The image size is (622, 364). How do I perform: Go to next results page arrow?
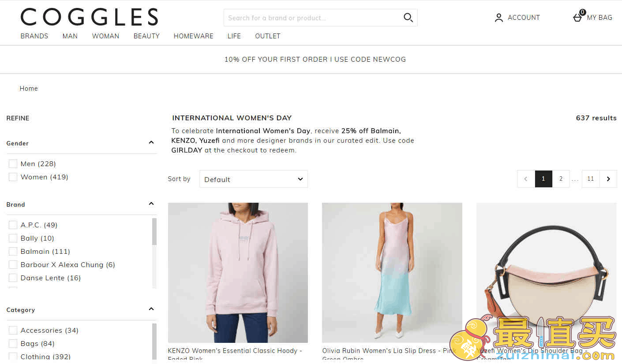(608, 179)
